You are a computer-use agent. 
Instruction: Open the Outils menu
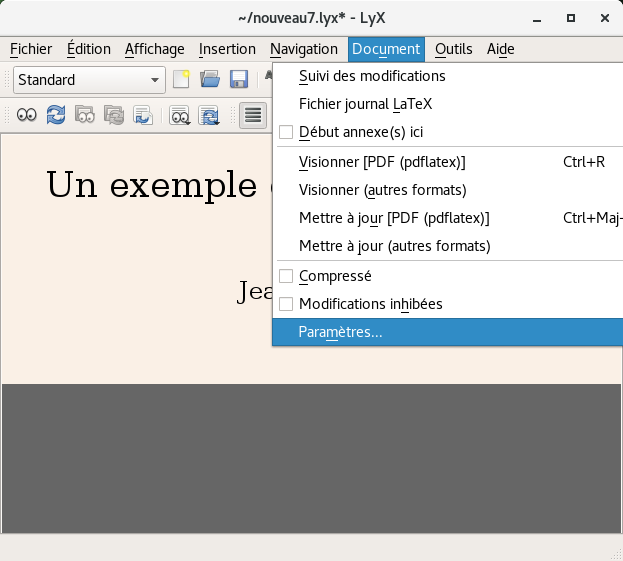(x=454, y=49)
